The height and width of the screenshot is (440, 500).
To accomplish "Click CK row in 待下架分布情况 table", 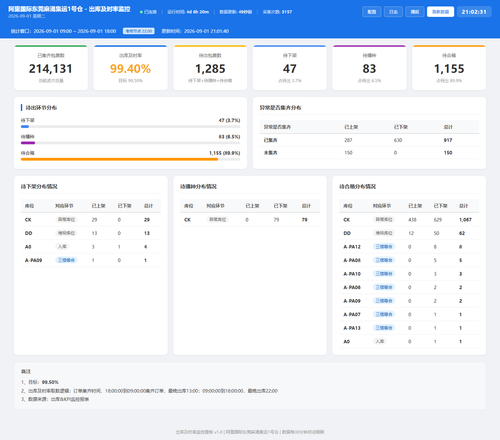I will click(x=91, y=220).
